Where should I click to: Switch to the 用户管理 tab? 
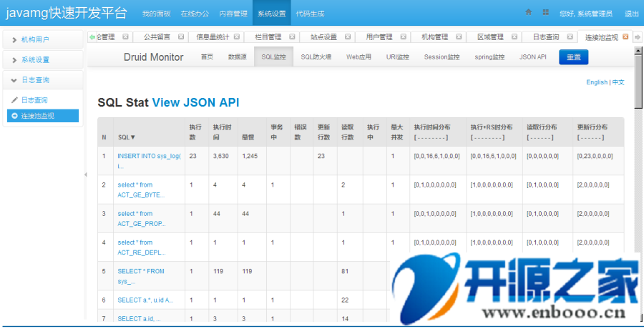[x=379, y=37]
